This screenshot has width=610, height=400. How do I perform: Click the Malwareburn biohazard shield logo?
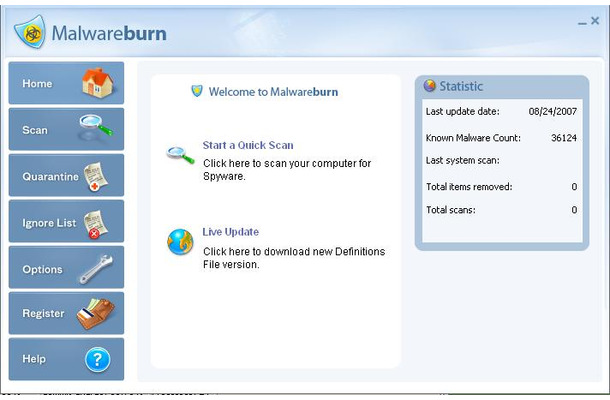tap(30, 32)
